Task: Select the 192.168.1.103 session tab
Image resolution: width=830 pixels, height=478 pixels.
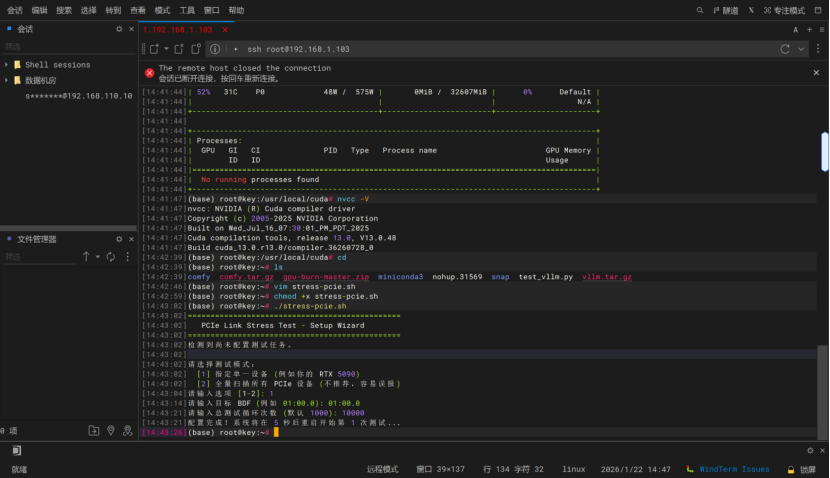Action: [178, 30]
